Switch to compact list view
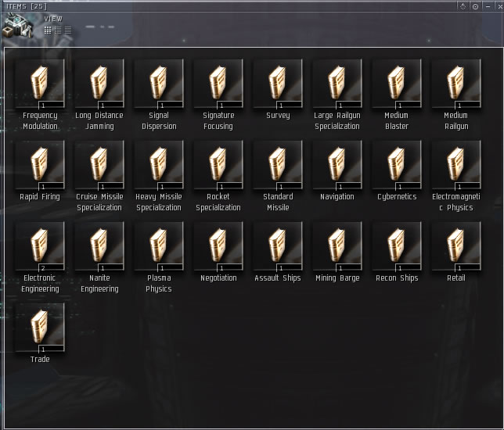The image size is (504, 430). (x=68, y=30)
